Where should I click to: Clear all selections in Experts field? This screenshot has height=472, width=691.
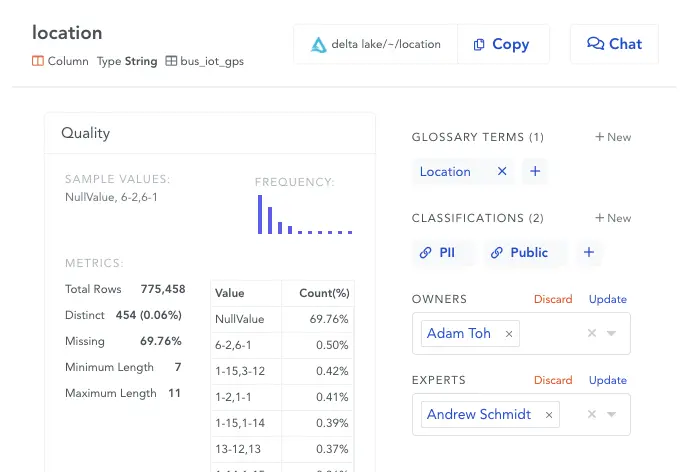click(x=592, y=414)
